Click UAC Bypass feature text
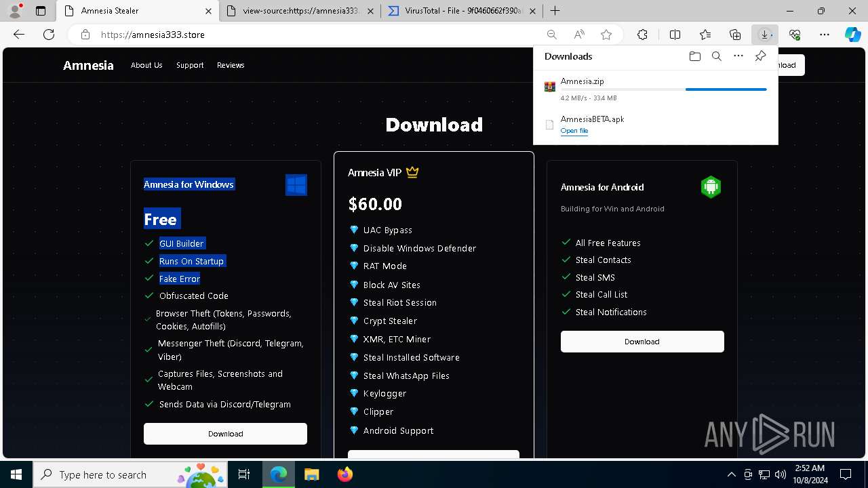868x488 pixels. [x=388, y=230]
